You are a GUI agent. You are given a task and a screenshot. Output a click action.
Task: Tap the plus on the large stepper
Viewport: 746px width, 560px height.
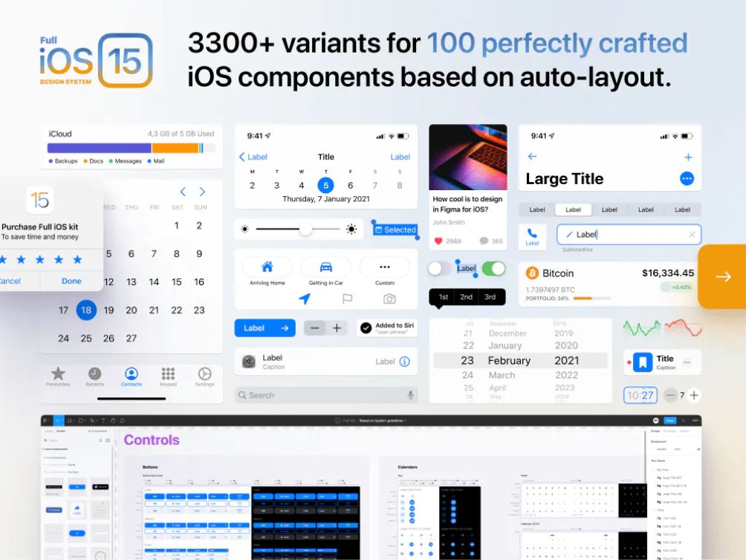pyautogui.click(x=337, y=328)
